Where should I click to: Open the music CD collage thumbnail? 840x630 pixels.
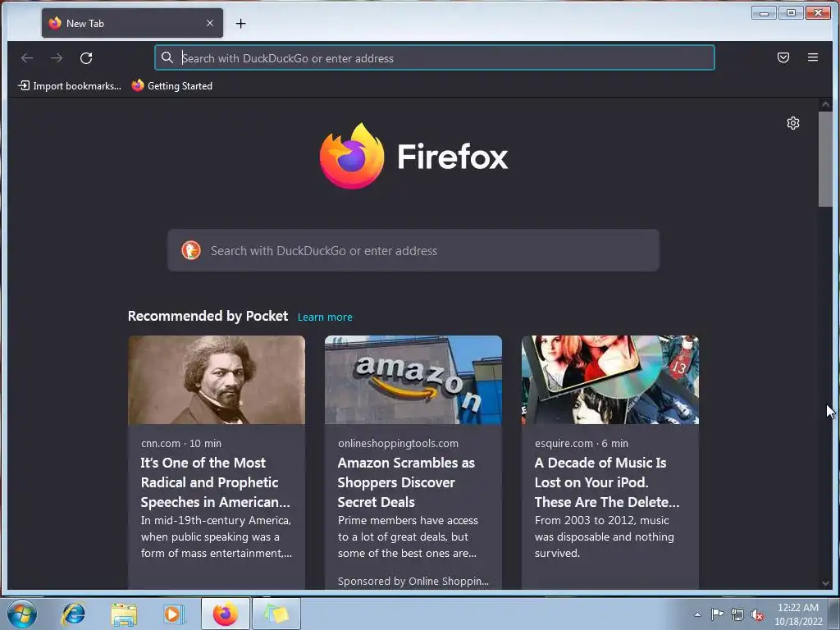[610, 380]
